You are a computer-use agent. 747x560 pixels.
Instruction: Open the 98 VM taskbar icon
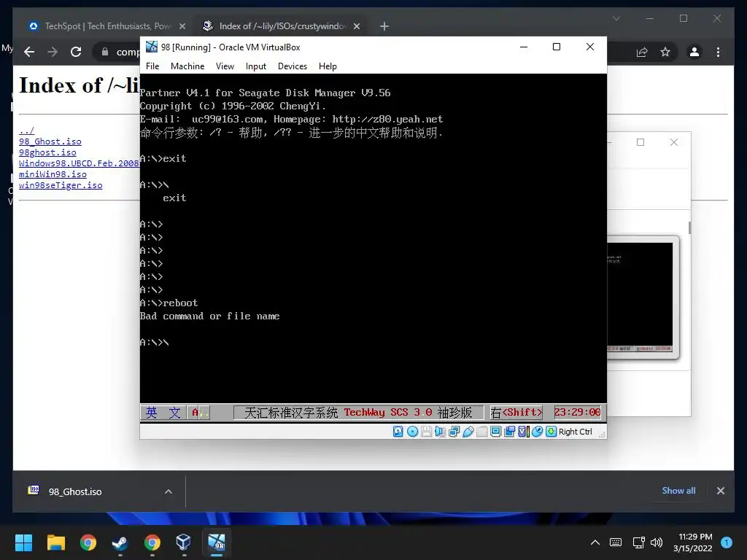pos(217,542)
